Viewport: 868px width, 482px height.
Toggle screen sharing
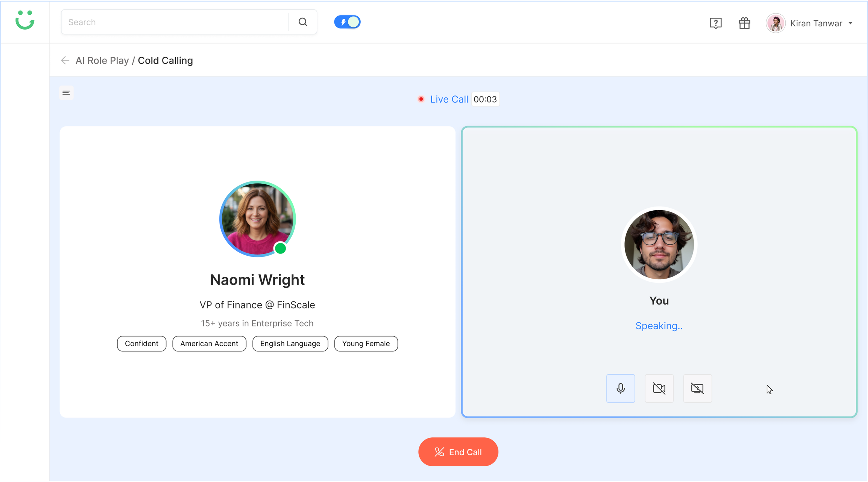698,388
